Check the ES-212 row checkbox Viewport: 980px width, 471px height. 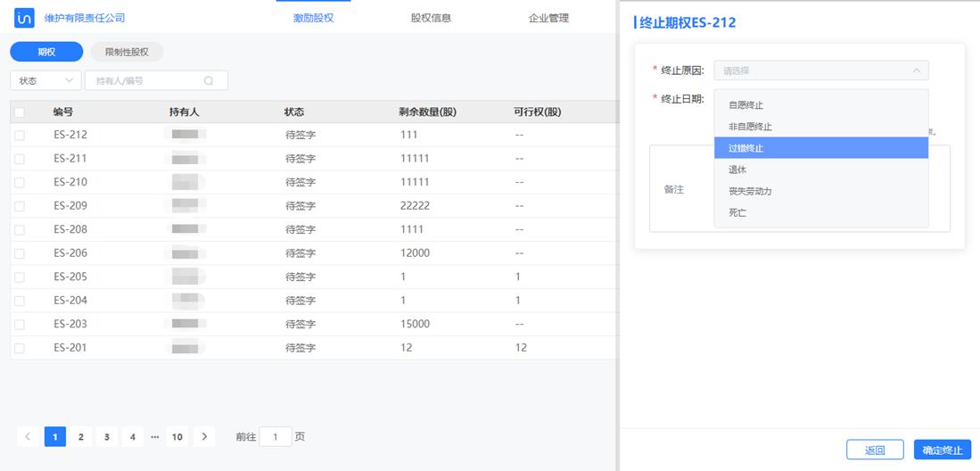click(20, 135)
